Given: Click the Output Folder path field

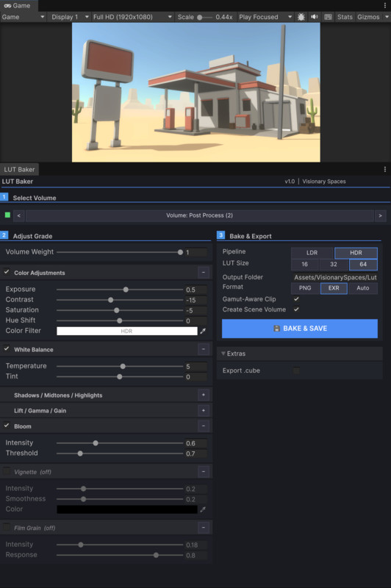Looking at the screenshot, I should click(x=334, y=277).
